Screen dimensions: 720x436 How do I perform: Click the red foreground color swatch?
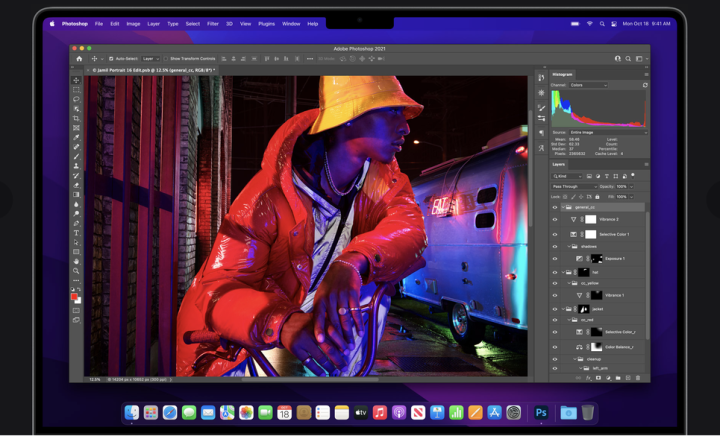pos(75,296)
